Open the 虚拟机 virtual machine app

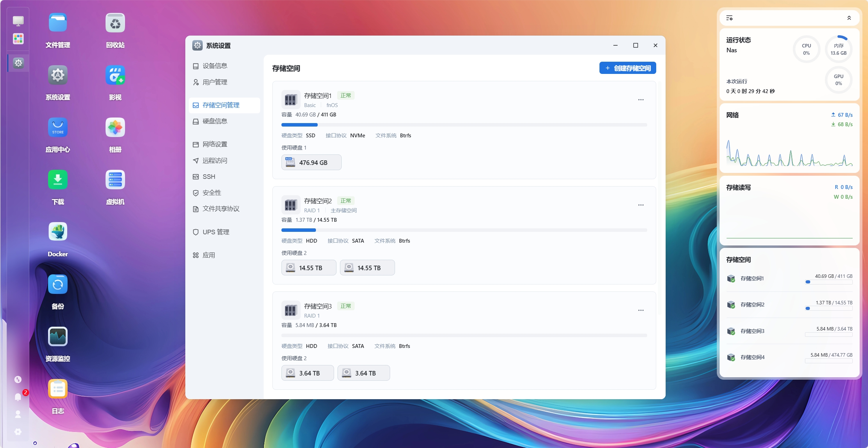point(115,180)
